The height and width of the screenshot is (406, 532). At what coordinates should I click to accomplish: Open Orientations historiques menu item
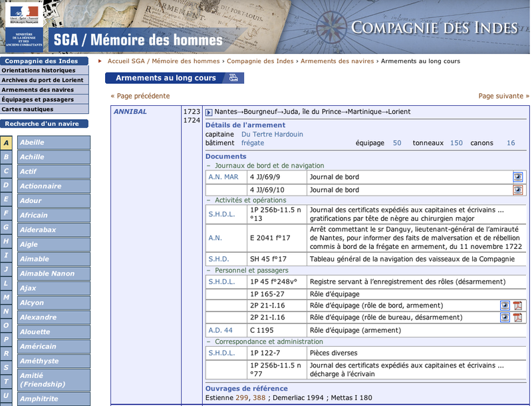44,71
